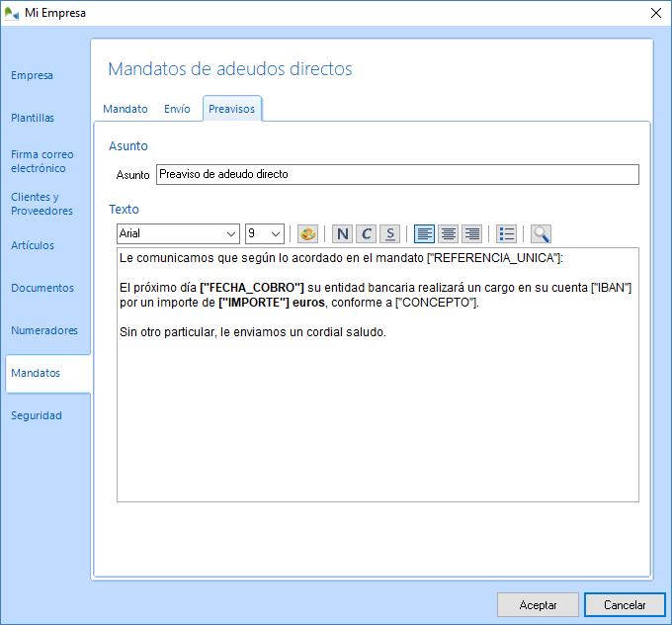The width and height of the screenshot is (672, 625).
Task: Click in the Asunto input field
Action: [x=397, y=175]
